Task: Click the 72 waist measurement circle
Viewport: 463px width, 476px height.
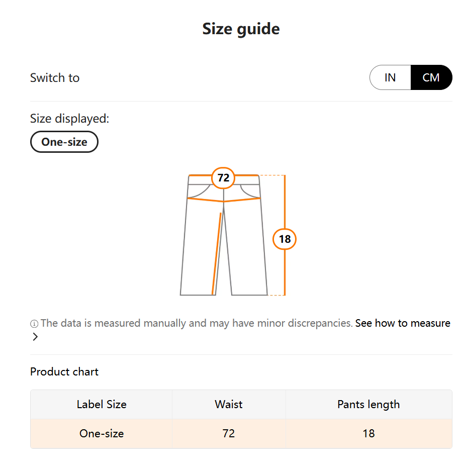Action: pos(223,178)
